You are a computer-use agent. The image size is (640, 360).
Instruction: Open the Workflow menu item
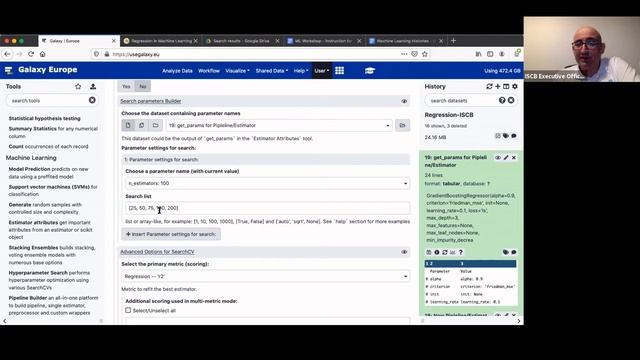click(x=209, y=71)
